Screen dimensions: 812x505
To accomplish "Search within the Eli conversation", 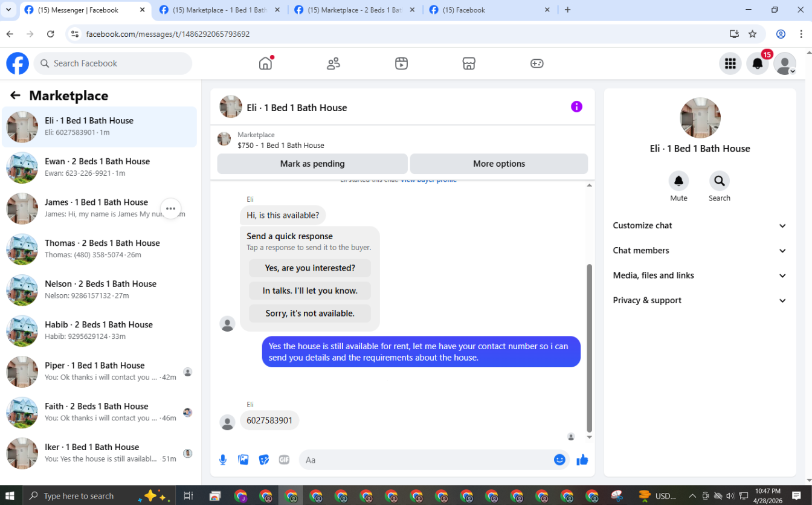I will point(719,181).
